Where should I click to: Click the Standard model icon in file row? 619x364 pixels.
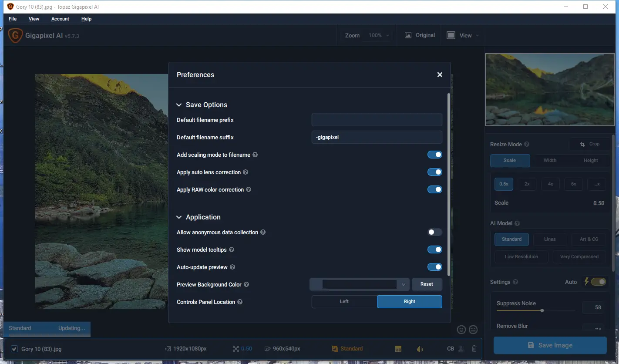pos(335,349)
